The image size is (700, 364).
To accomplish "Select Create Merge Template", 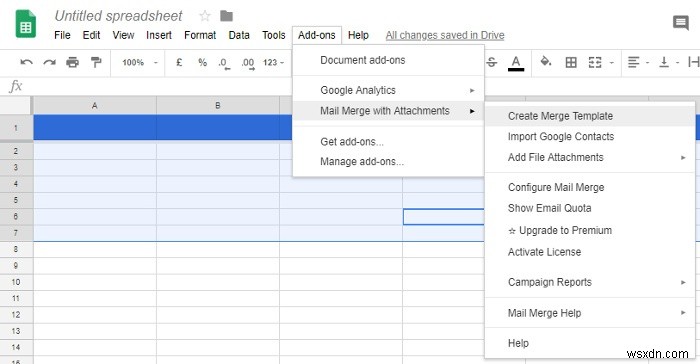I will (x=590, y=116).
